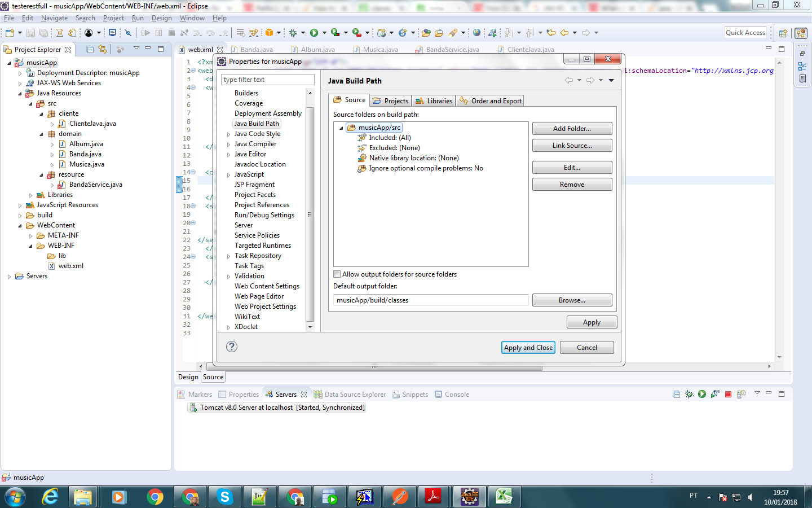The width and height of the screenshot is (812, 508).
Task: Open the Run button dropdown arrow in toolbar
Action: click(x=324, y=33)
